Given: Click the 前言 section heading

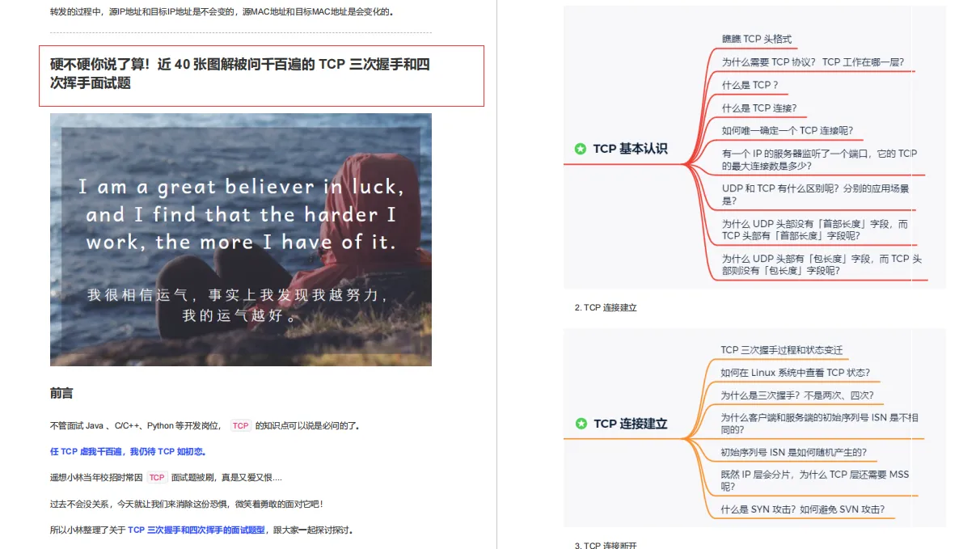Looking at the screenshot, I should 61,393.
